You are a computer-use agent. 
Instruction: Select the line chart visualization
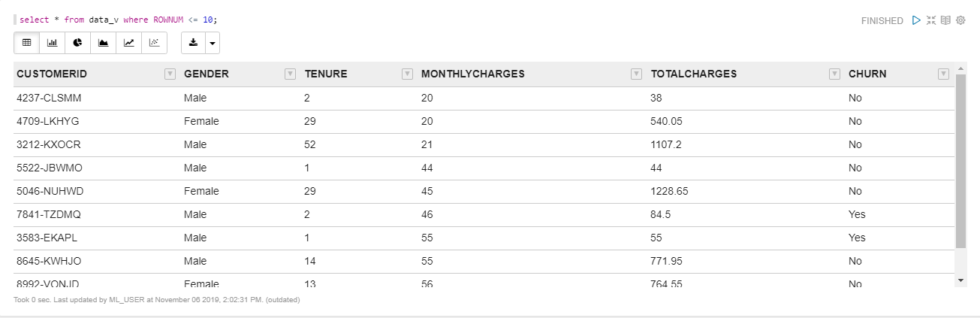[129, 43]
